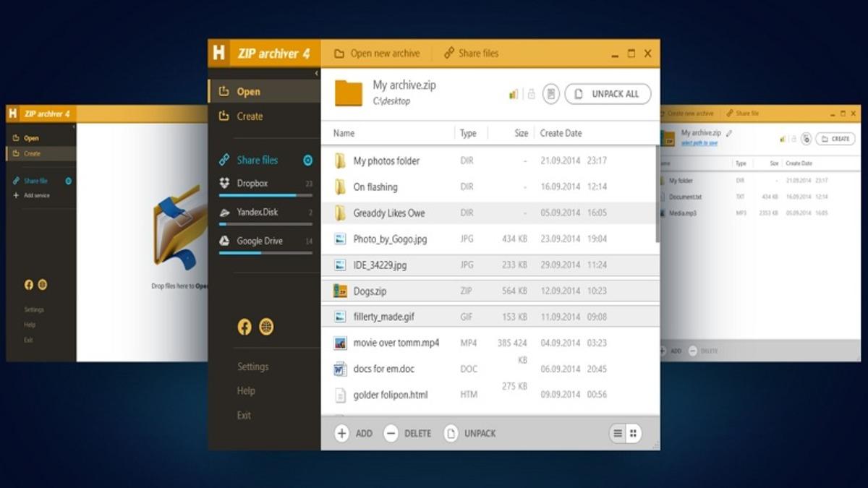Click the Dropbox storage usage bar
868x488 pixels.
[265, 195]
